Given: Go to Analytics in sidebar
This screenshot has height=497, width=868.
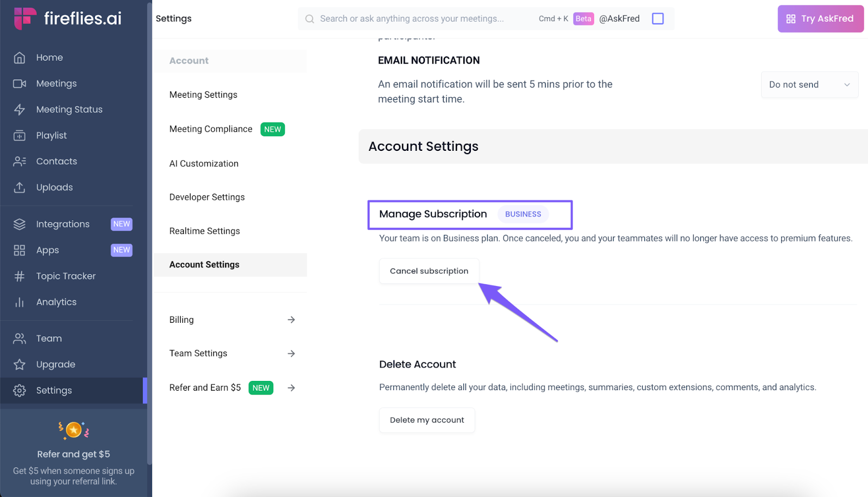Looking at the screenshot, I should coord(56,302).
